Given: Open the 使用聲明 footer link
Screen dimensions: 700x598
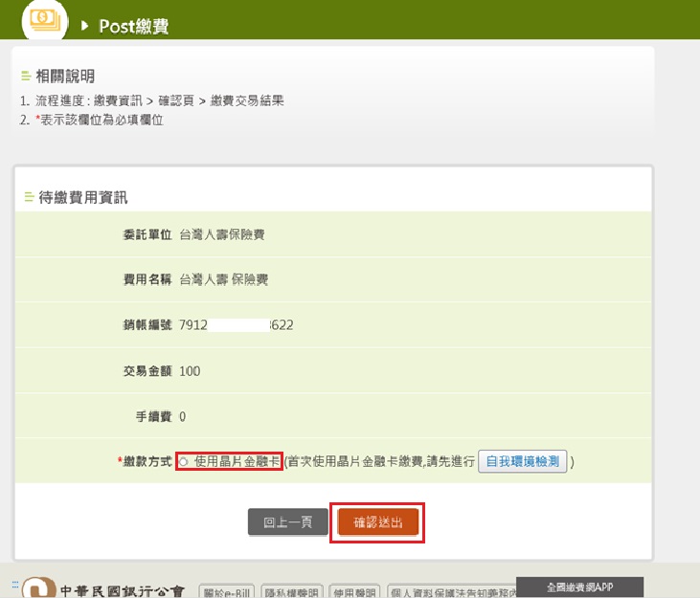Looking at the screenshot, I should pos(354,592).
